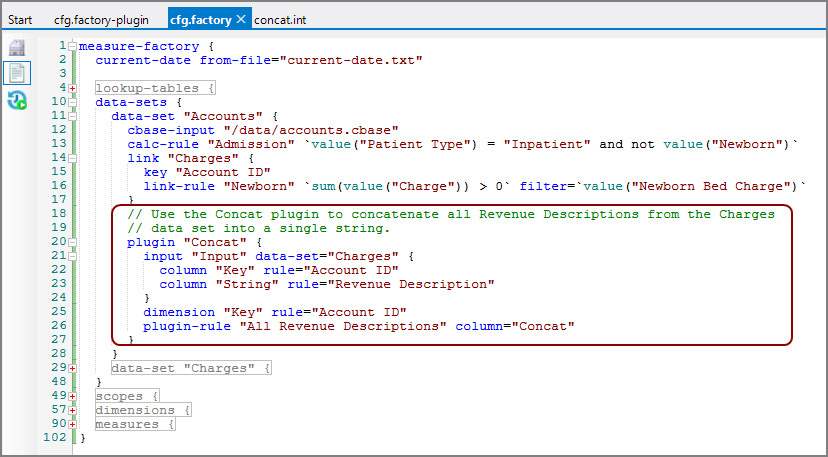
Task: Expand the data-set "Charges" block at line 29
Action: coord(72,368)
